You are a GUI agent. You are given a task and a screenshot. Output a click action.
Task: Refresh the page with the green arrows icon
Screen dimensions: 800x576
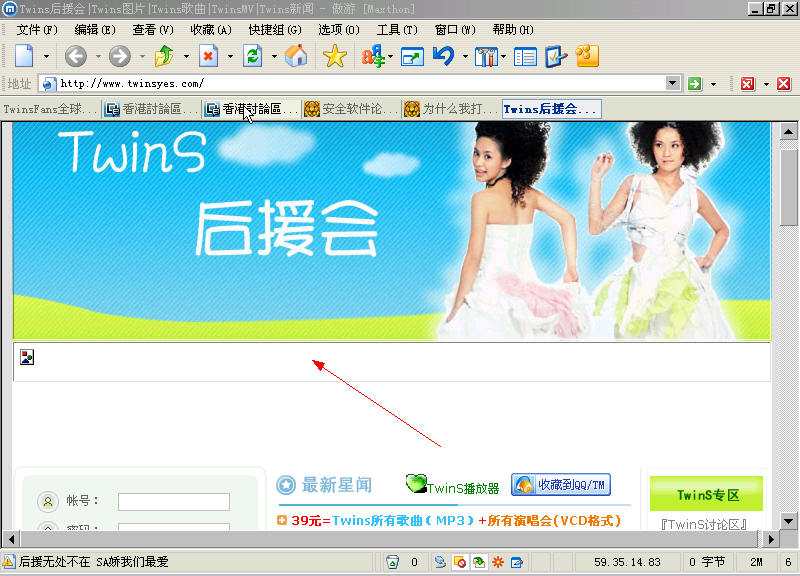tap(253, 56)
